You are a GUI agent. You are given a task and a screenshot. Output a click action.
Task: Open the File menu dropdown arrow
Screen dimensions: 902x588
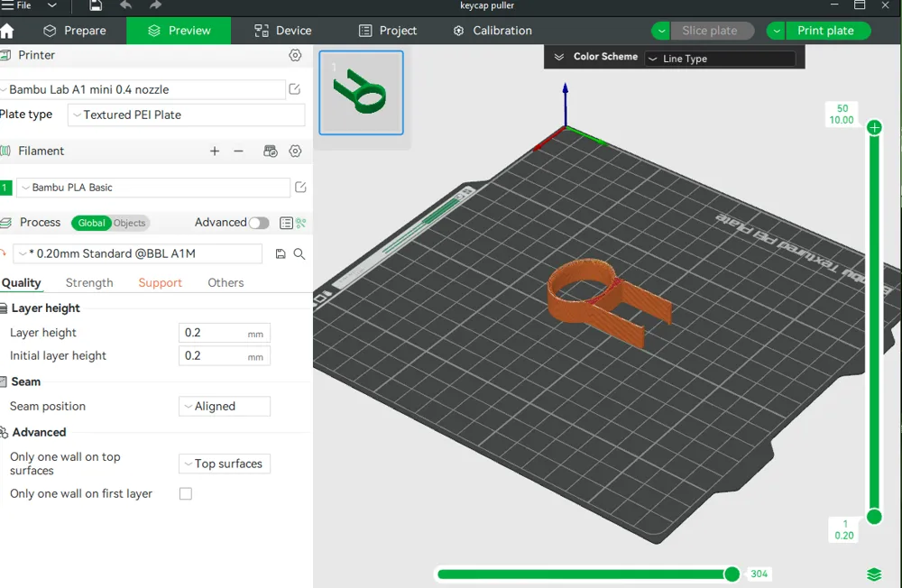[x=51, y=5]
